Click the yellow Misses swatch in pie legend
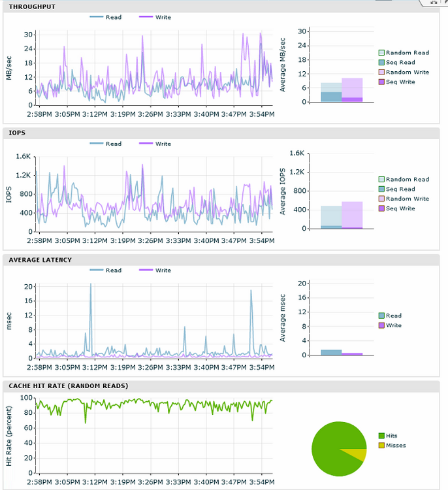Viewport: 448px width, 490px height. coord(381,446)
